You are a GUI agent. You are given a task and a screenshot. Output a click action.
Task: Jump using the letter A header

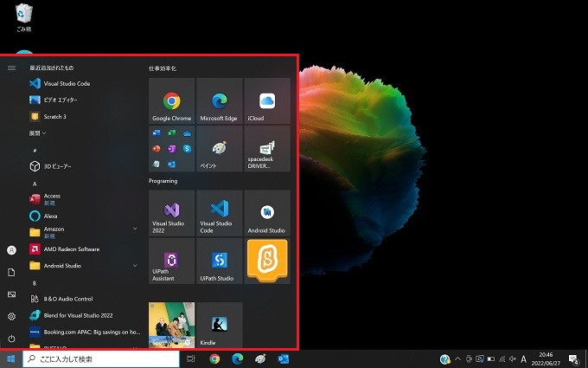(35, 184)
